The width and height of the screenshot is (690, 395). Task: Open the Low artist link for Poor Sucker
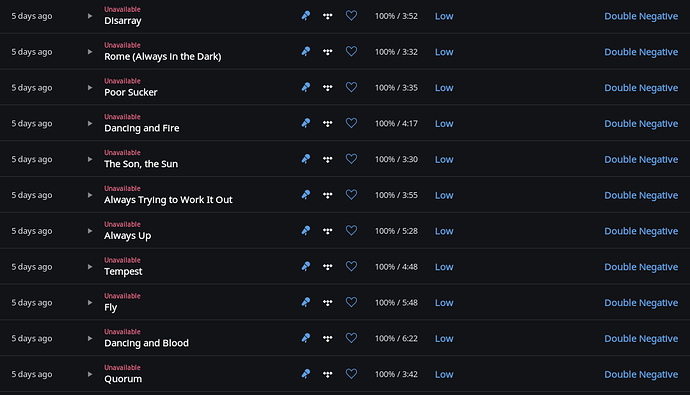point(444,88)
